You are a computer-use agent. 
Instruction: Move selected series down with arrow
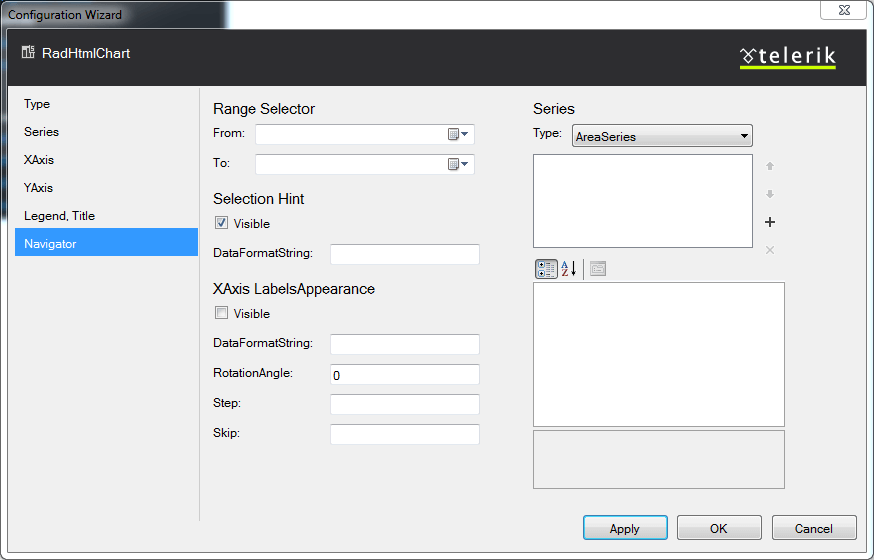click(x=770, y=194)
